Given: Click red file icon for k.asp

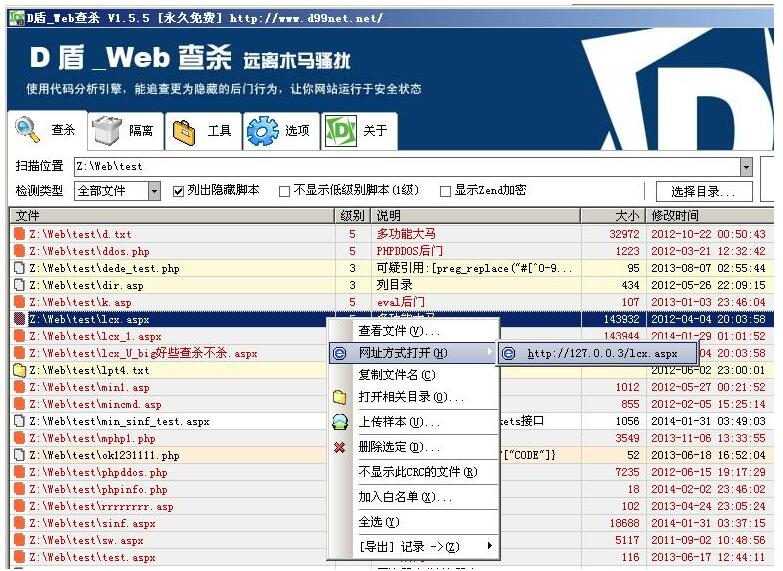Looking at the screenshot, I should pyautogui.click(x=19, y=302).
